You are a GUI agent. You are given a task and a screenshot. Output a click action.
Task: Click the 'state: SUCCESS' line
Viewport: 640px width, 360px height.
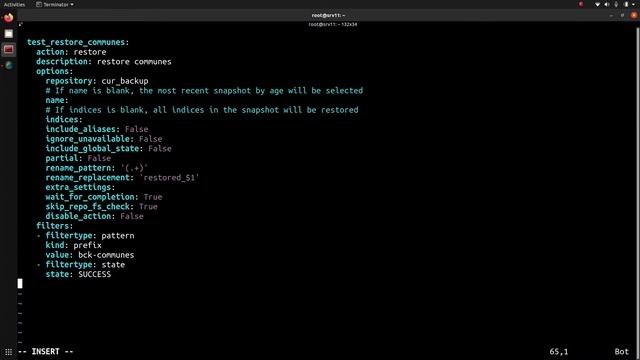click(78, 274)
